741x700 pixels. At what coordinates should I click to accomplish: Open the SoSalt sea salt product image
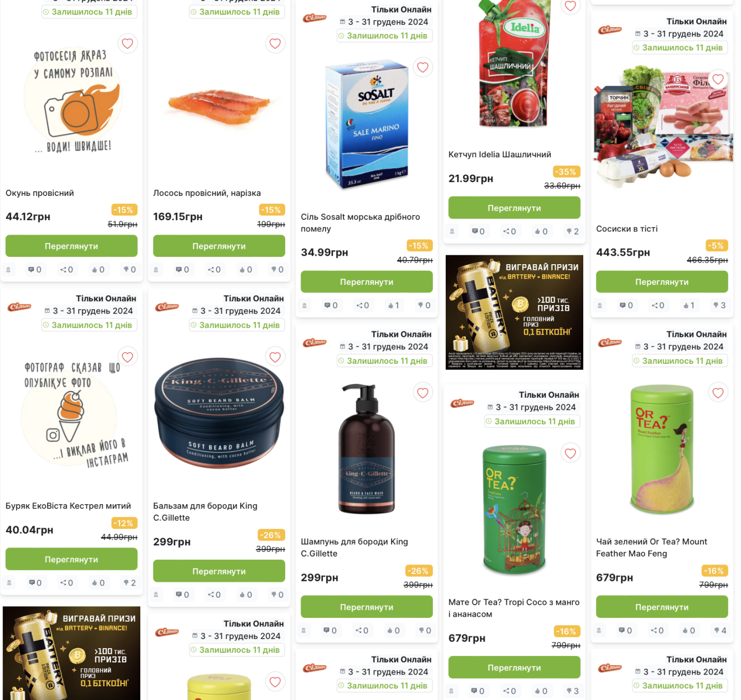pos(367,125)
